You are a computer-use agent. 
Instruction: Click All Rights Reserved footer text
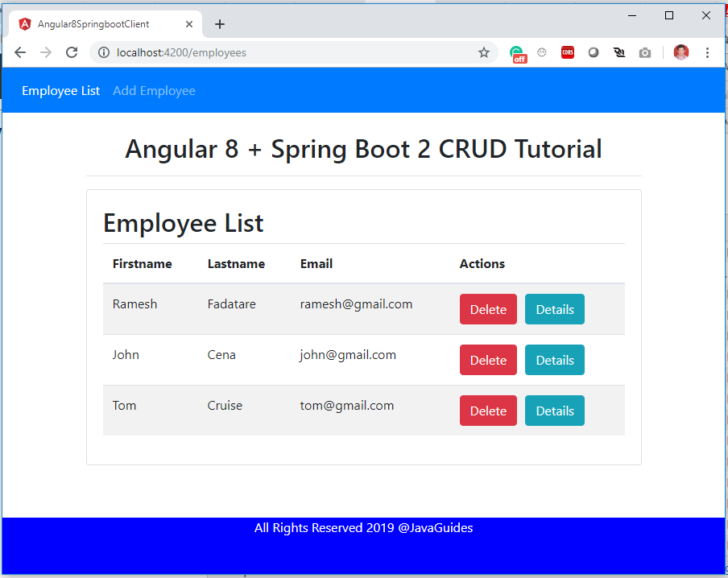pos(363,528)
